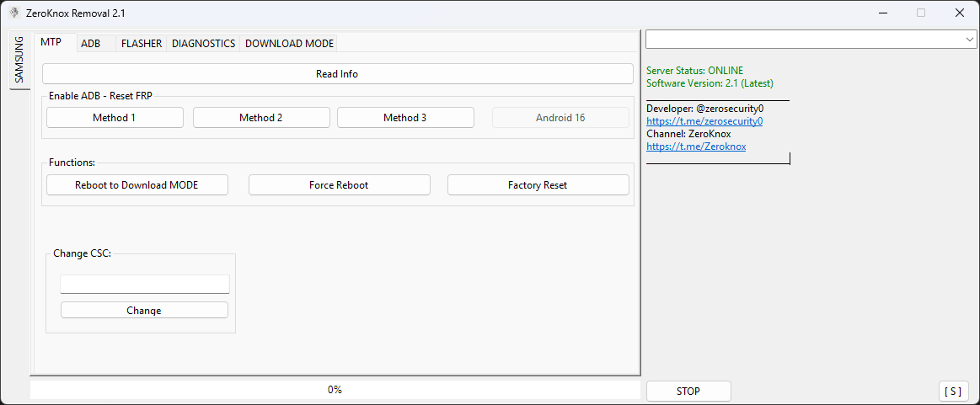Minimize the ZeroKnox Removal window
Viewport: 980px width, 405px height.
(883, 13)
